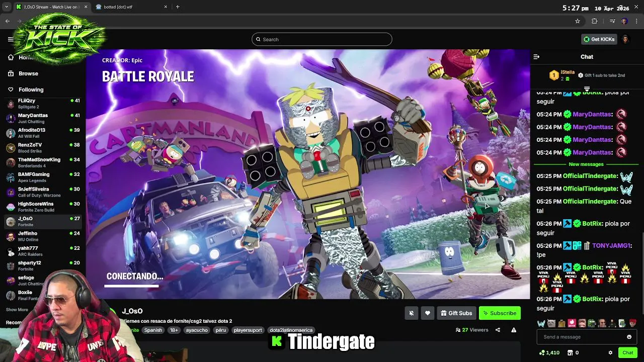Viewport: 644px width, 362px height.
Task: Click the Browse sidebar icon
Action: pyautogui.click(x=11, y=73)
